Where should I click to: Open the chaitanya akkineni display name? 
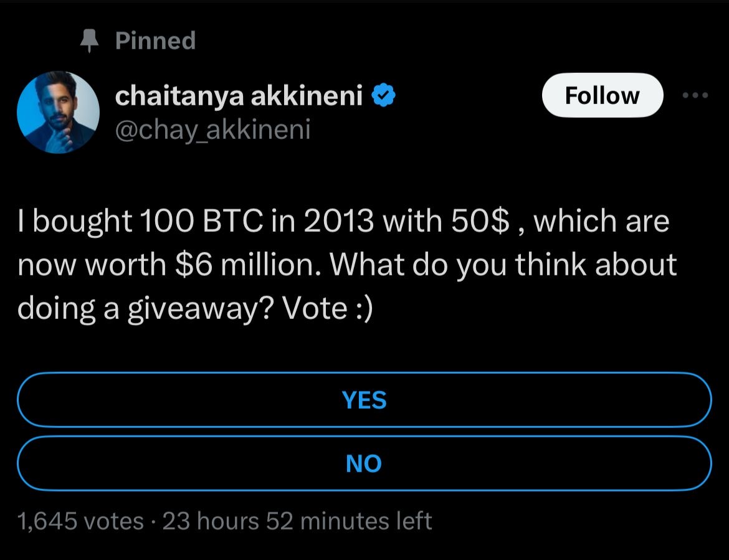coord(239,96)
